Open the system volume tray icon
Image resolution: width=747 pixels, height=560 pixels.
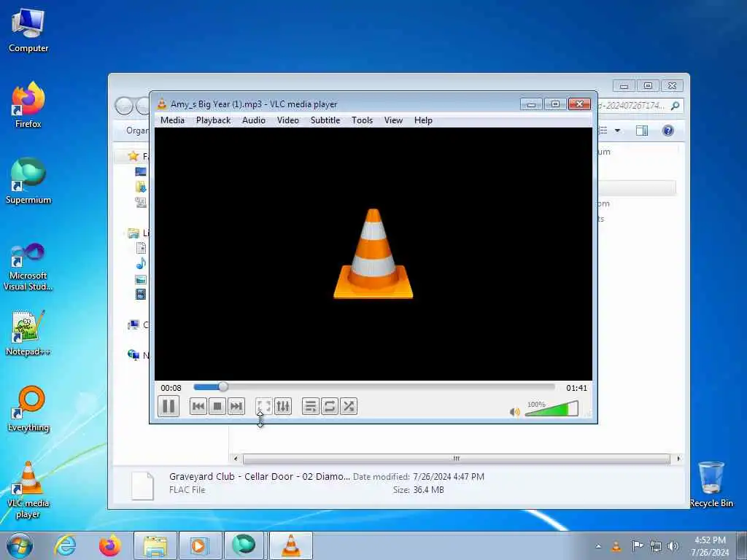tap(673, 546)
